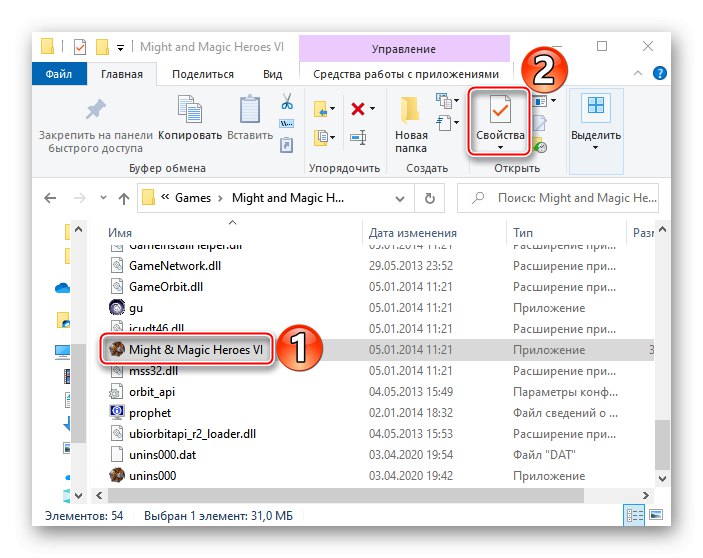Open the Help question mark icon

point(660,73)
